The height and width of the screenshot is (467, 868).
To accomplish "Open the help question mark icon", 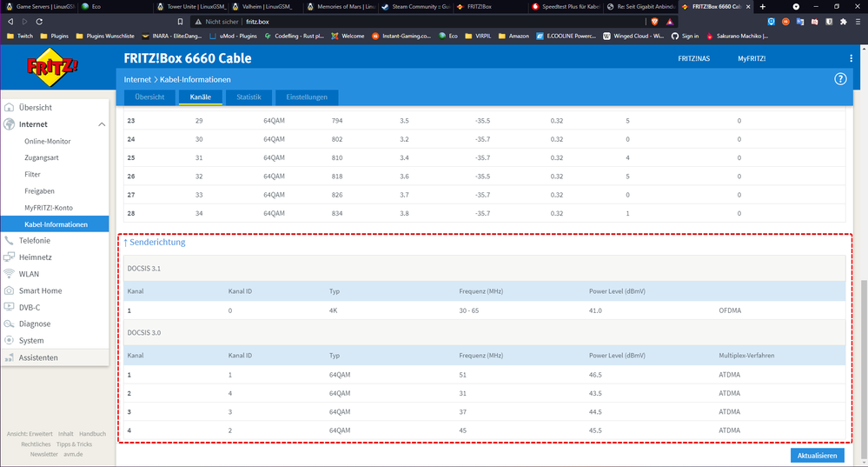I will (x=840, y=79).
